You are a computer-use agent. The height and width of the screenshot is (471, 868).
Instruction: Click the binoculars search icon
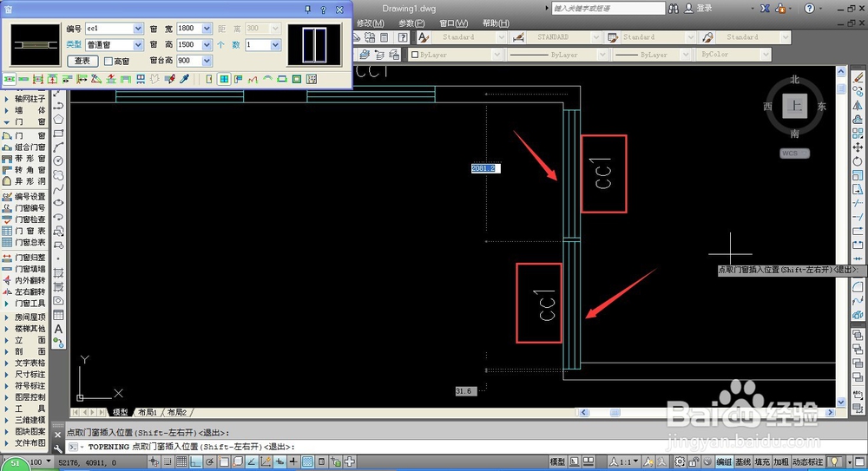point(674,9)
